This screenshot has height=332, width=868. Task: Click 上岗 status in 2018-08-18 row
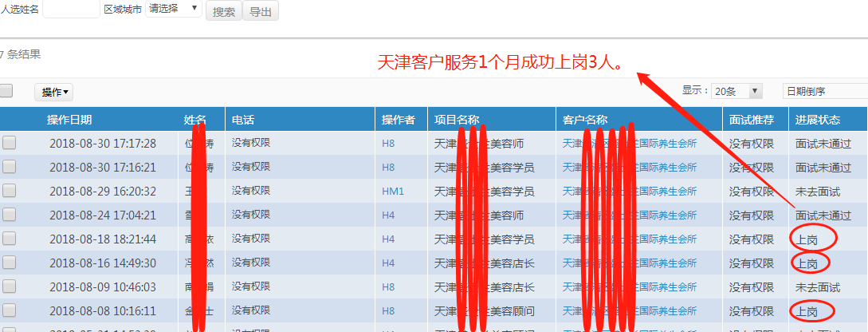point(807,239)
